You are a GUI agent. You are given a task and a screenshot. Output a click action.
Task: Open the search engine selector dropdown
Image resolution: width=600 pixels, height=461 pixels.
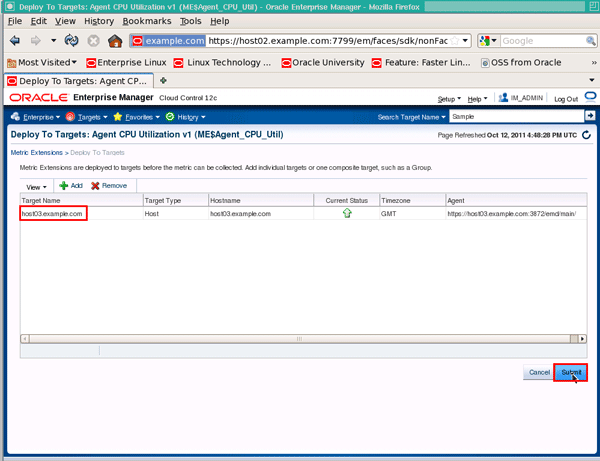pyautogui.click(x=489, y=41)
